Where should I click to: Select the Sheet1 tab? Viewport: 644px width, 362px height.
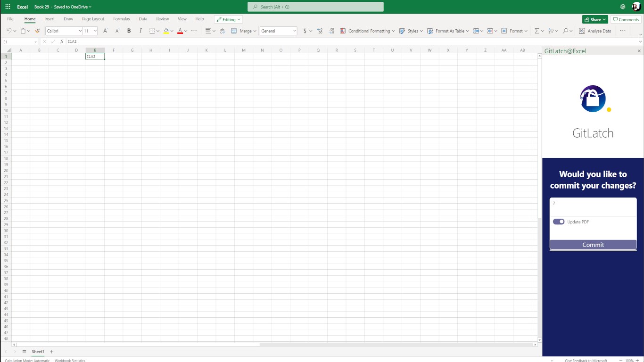point(38,352)
